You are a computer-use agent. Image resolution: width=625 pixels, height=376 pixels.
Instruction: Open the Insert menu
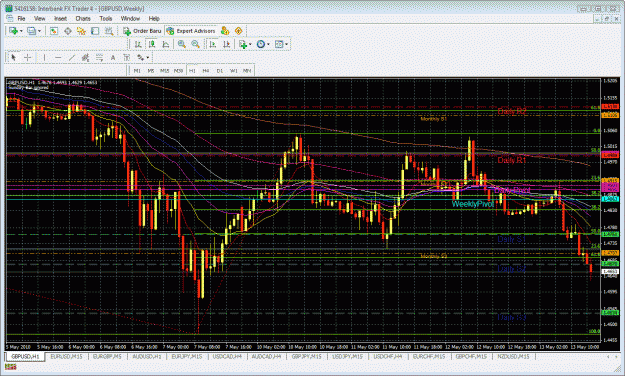tap(61, 18)
